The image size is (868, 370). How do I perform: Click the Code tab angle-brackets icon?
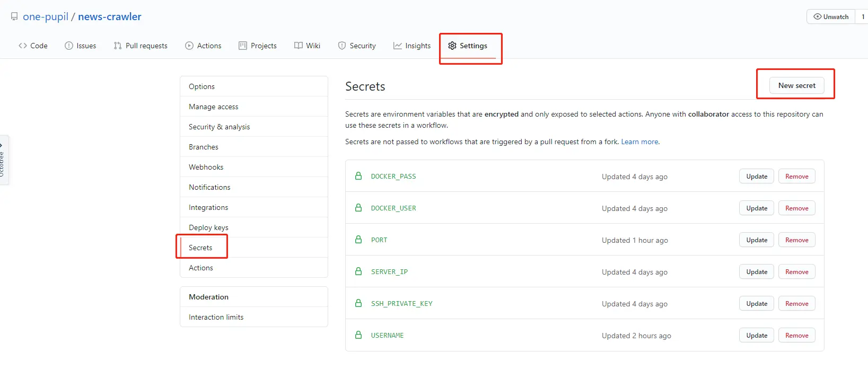tap(23, 46)
